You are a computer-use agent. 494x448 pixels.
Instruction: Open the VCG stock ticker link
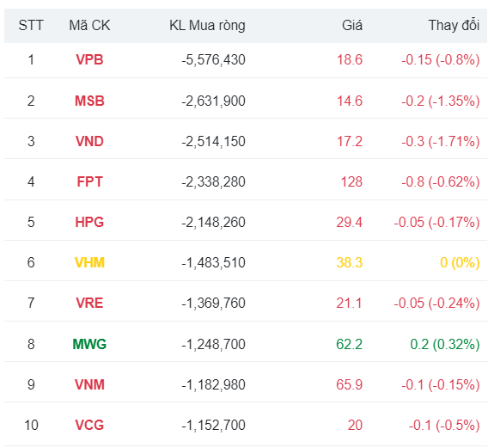coord(89,425)
